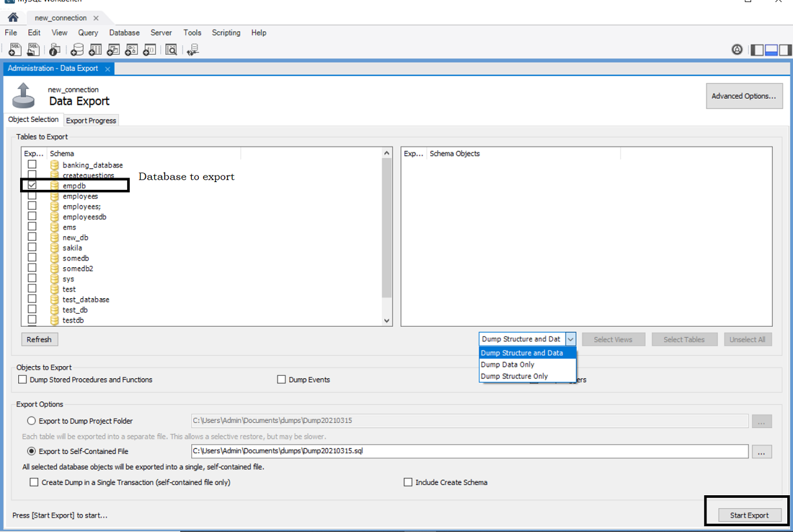Image resolution: width=793 pixels, height=532 pixels.
Task: Create a new function toolbar icon
Action: coord(150,49)
